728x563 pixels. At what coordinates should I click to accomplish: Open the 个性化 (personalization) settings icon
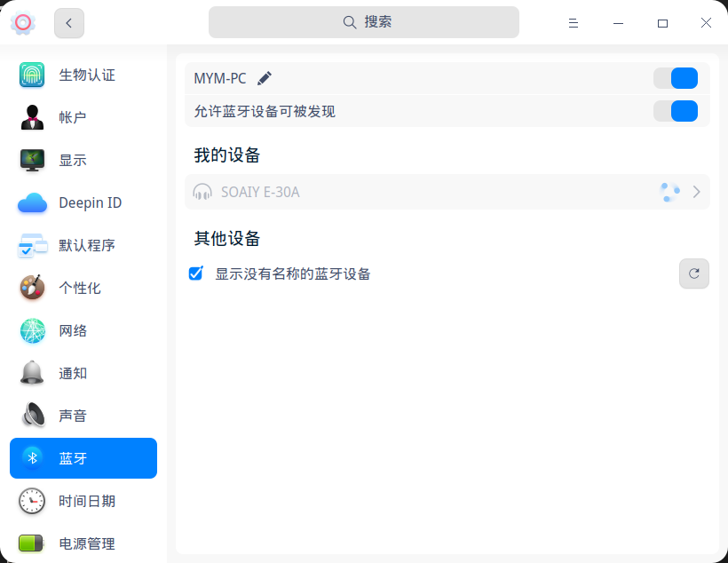(32, 288)
